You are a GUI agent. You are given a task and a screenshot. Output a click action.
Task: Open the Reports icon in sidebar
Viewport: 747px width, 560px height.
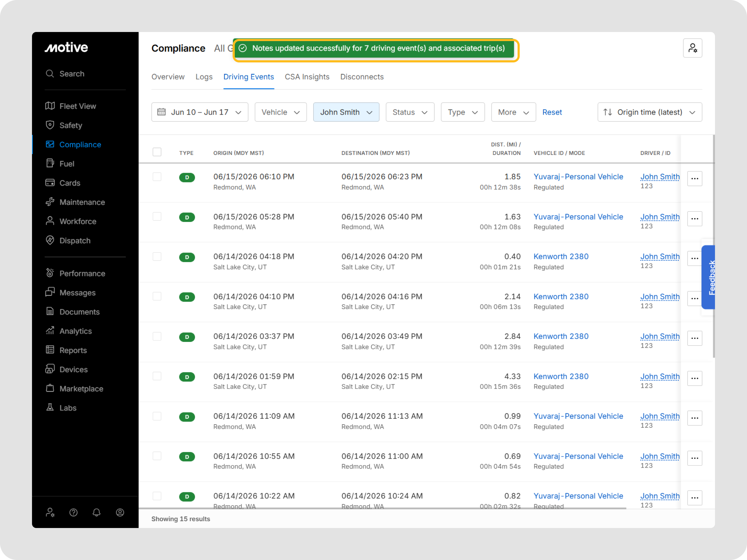click(x=50, y=350)
